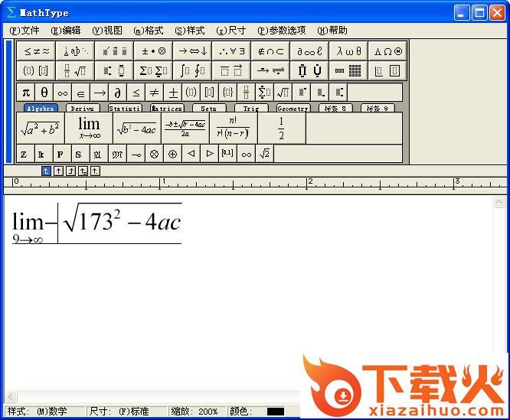The image size is (510, 420).
Task: Switch to the Matrices tab
Action: [x=167, y=109]
